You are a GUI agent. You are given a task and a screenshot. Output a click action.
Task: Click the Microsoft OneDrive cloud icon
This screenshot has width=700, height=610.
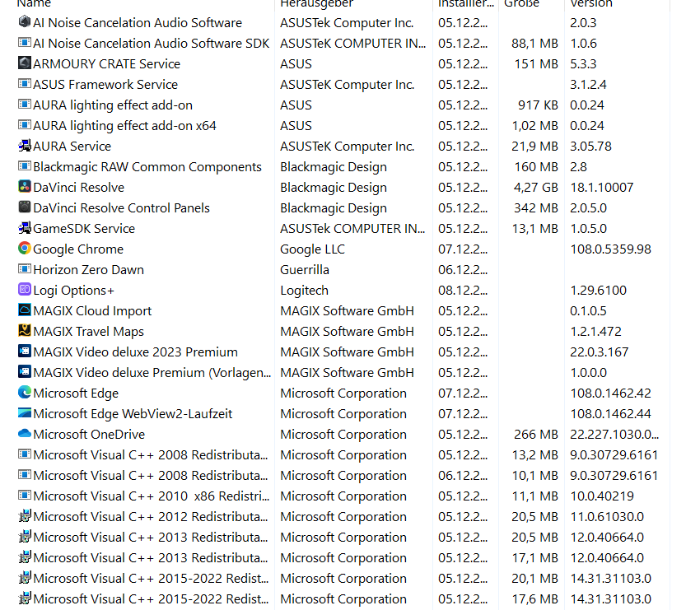(x=25, y=433)
